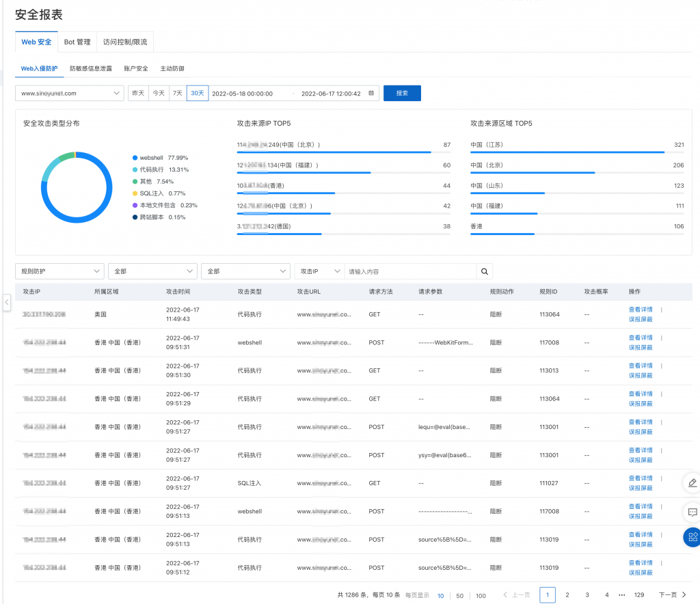The image size is (700, 604).
Task: Click start date 2022-05-18 field
Action: (243, 94)
